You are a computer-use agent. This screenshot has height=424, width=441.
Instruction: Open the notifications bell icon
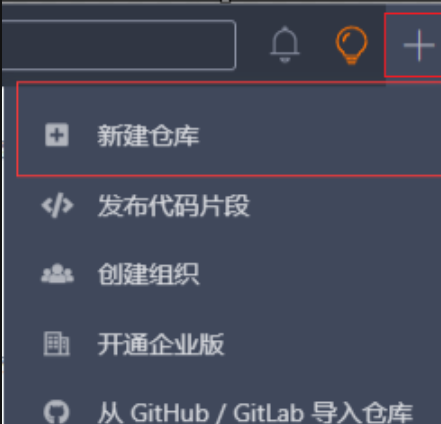[284, 45]
